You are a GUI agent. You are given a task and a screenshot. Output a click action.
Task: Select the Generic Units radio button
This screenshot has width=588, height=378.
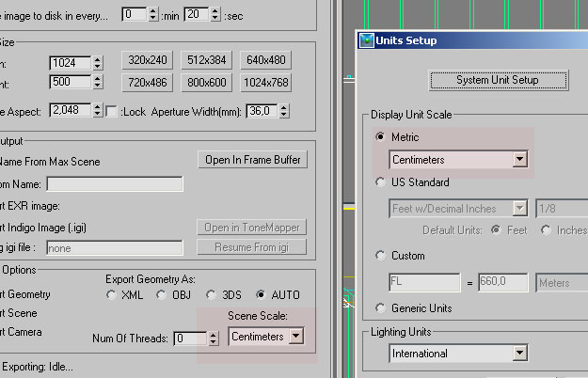[381, 307]
